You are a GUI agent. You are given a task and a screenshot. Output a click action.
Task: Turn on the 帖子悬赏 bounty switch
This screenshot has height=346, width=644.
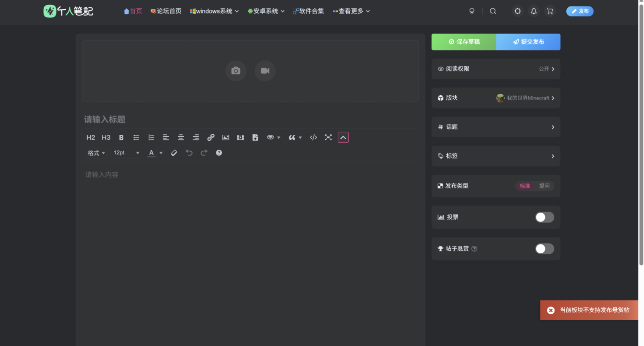544,249
